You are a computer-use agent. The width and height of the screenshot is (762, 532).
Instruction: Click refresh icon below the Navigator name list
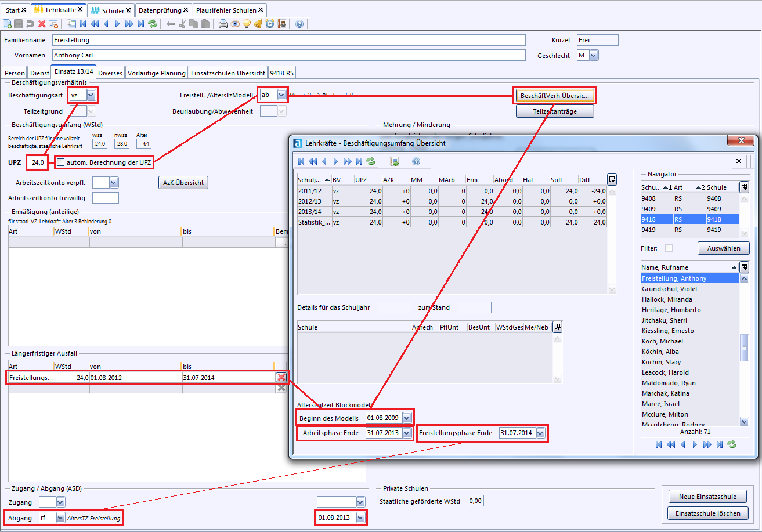click(x=732, y=444)
